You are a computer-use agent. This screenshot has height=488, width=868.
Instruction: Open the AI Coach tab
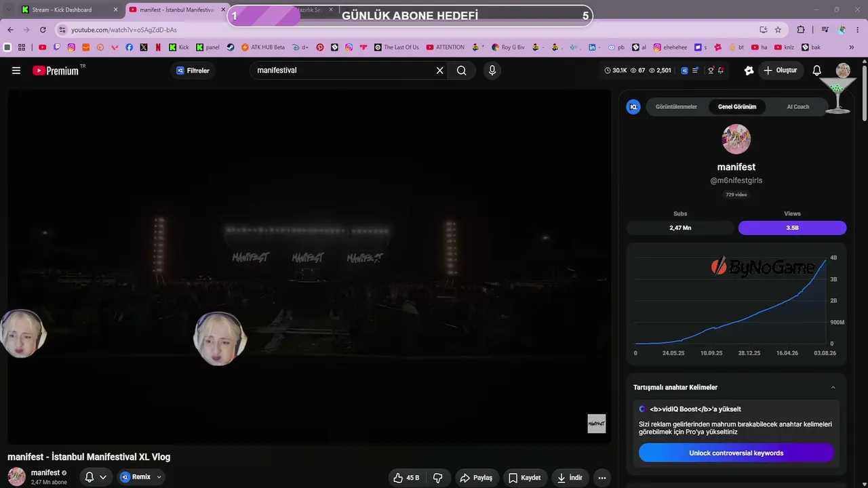[x=797, y=107]
